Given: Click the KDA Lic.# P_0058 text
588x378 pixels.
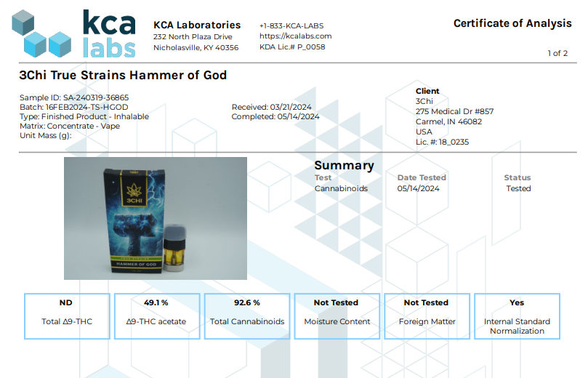Looking at the screenshot, I should click(x=292, y=47).
